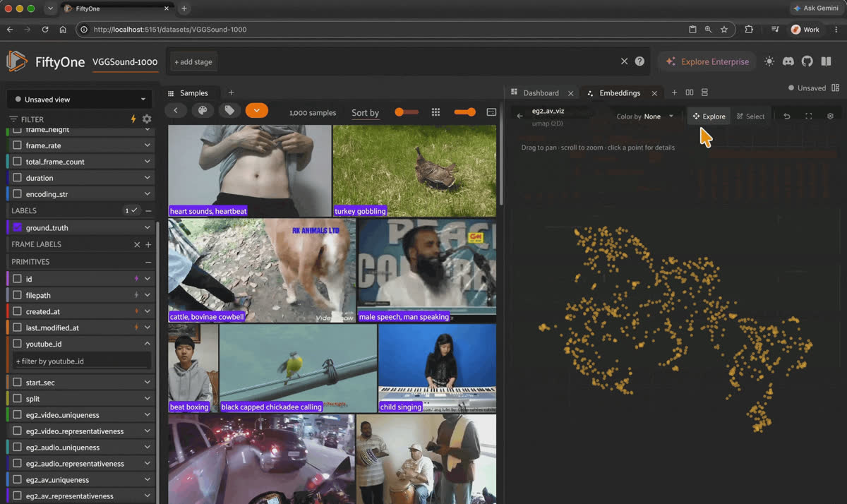This screenshot has height=504, width=847.
Task: Collapse the youtube_id field chevron
Action: pyautogui.click(x=147, y=344)
